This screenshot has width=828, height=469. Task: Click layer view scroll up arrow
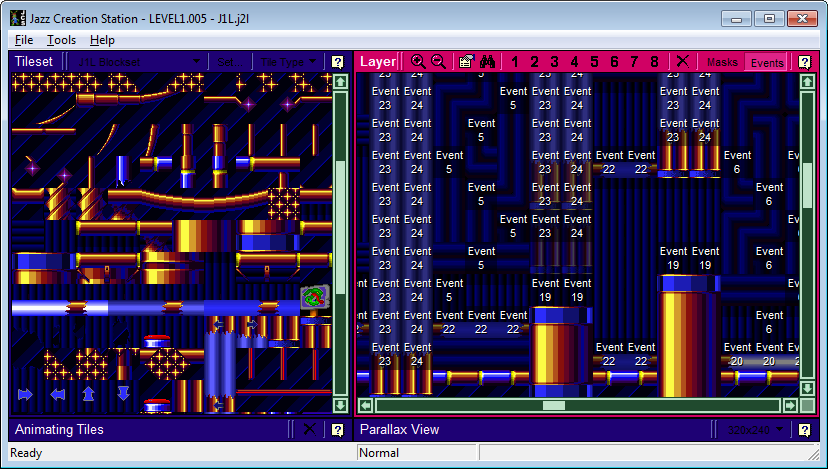807,81
